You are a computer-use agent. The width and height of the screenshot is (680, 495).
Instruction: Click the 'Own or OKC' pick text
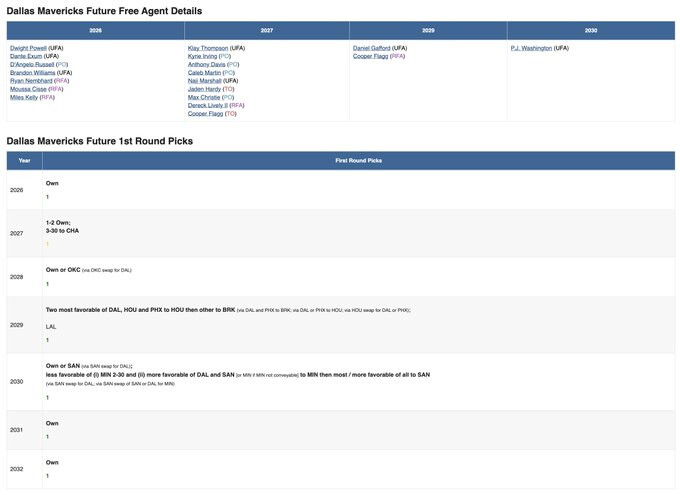63,270
